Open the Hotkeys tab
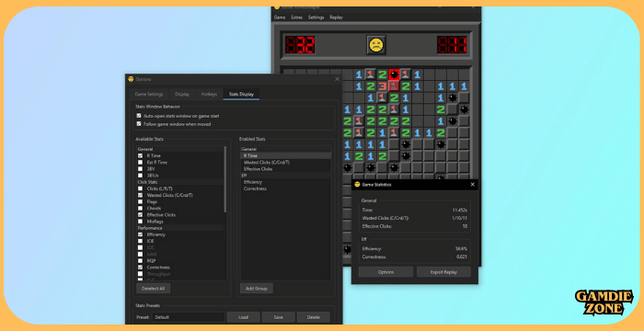The width and height of the screenshot is (644, 331). point(209,94)
